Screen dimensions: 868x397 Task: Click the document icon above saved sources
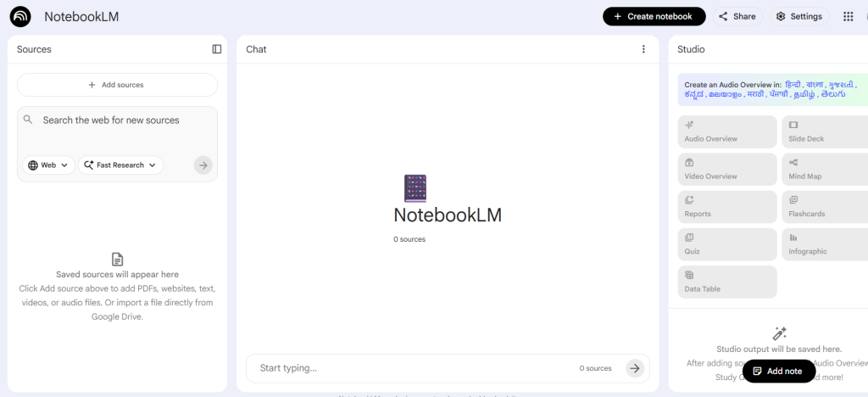click(x=117, y=259)
